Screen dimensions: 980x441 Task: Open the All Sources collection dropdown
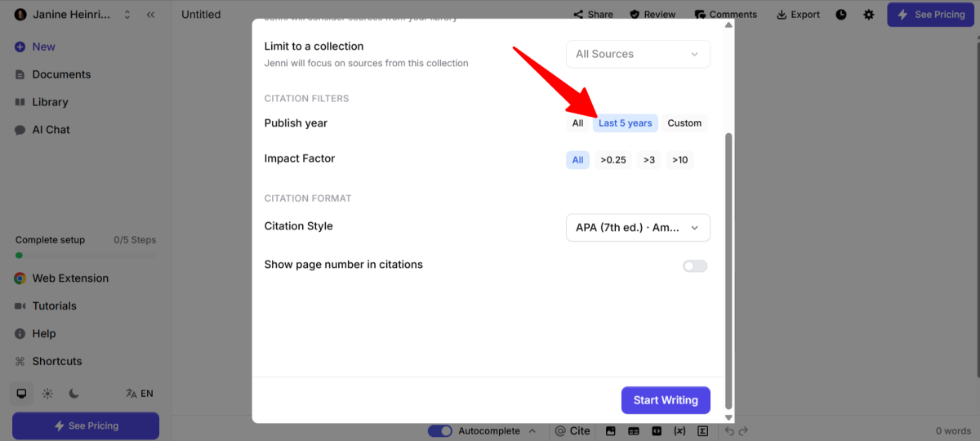[x=638, y=54]
